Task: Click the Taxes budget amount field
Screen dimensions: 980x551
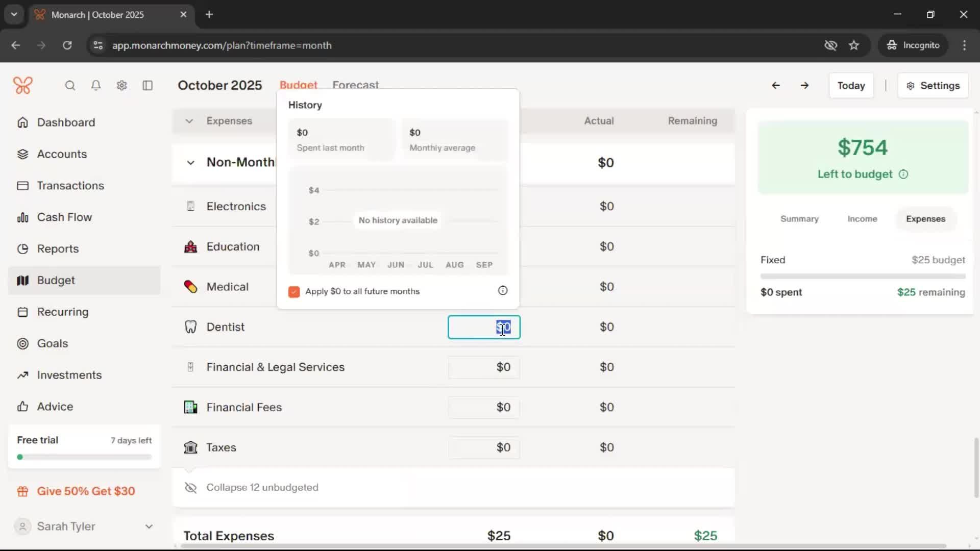Action: click(x=484, y=447)
